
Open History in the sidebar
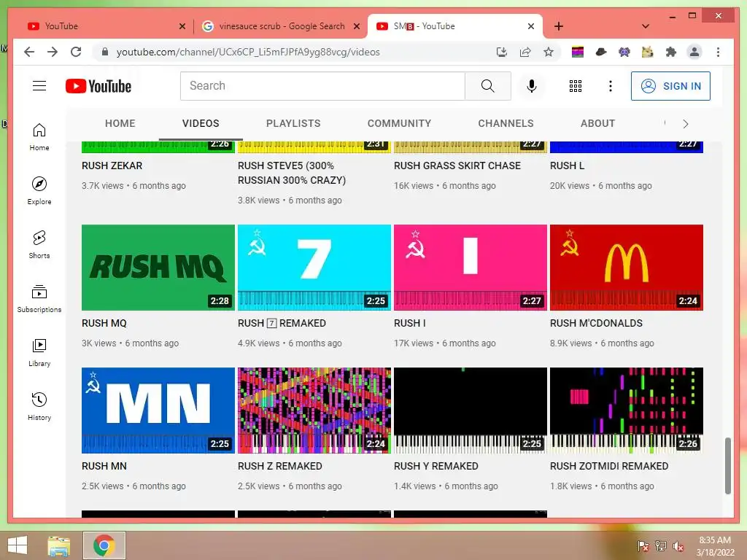(39, 405)
